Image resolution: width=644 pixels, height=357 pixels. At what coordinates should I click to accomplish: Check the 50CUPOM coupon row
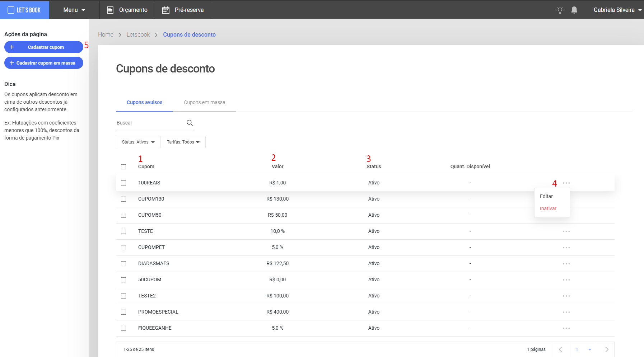(x=123, y=280)
